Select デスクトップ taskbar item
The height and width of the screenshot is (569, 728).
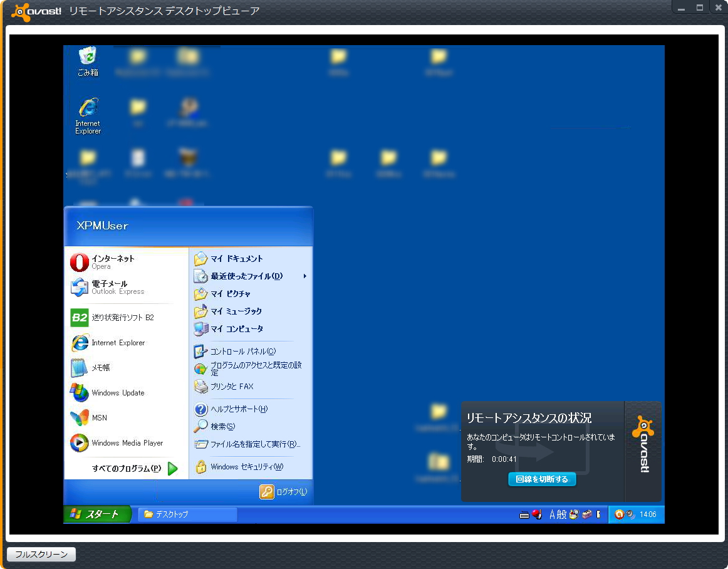click(x=188, y=514)
